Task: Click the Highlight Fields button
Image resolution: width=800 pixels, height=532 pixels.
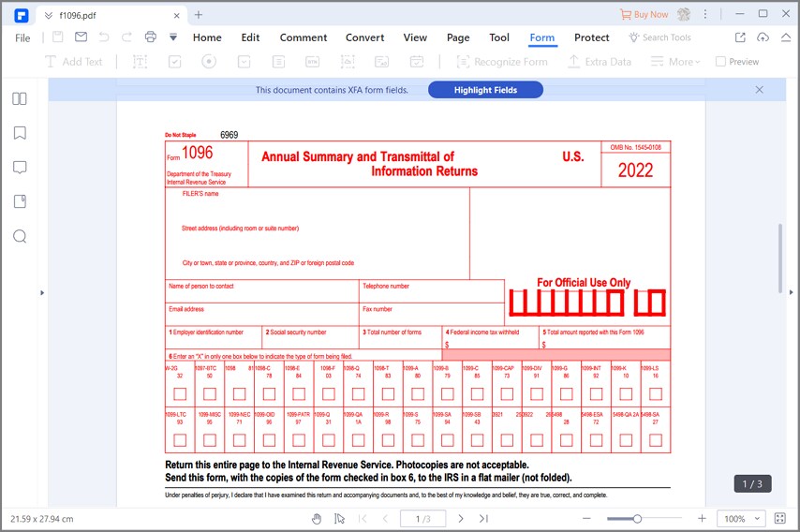Action: (485, 90)
